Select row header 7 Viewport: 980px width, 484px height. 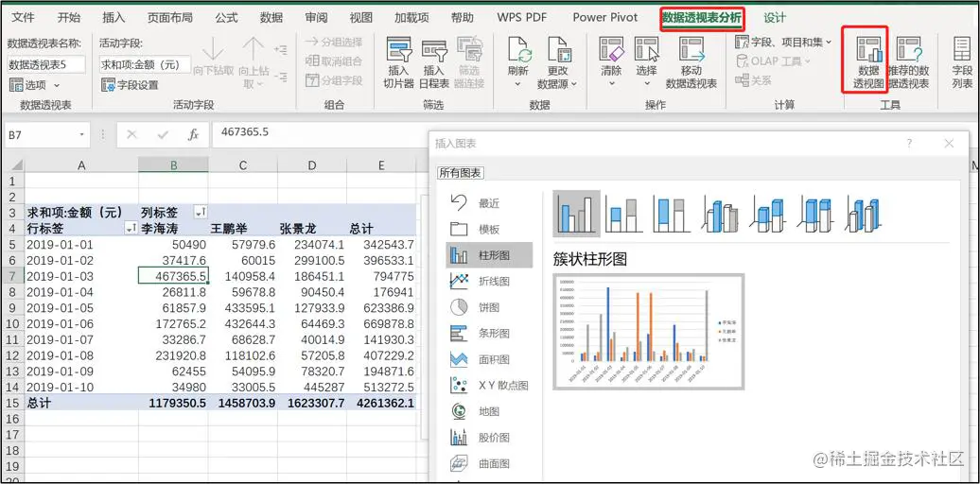tap(12, 276)
